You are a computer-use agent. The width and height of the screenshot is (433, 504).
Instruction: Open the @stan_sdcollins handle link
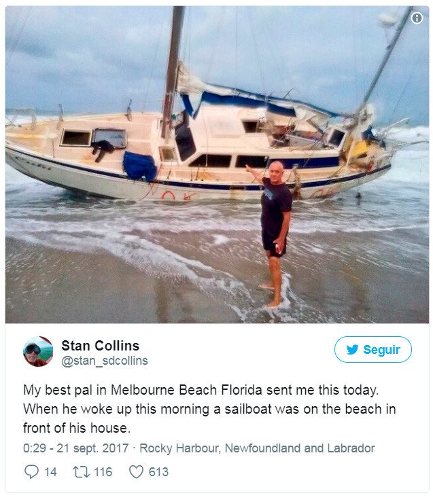pyautogui.click(x=105, y=361)
